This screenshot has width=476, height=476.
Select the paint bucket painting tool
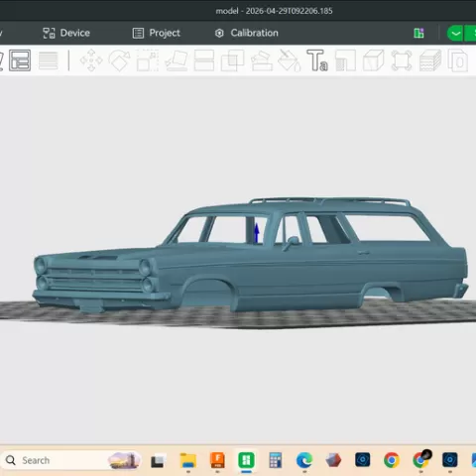(x=290, y=60)
